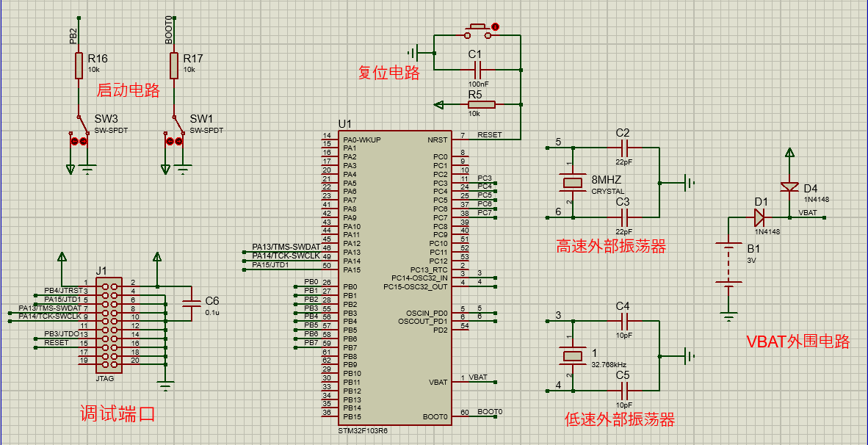Select the reset push button symbol

(477, 31)
